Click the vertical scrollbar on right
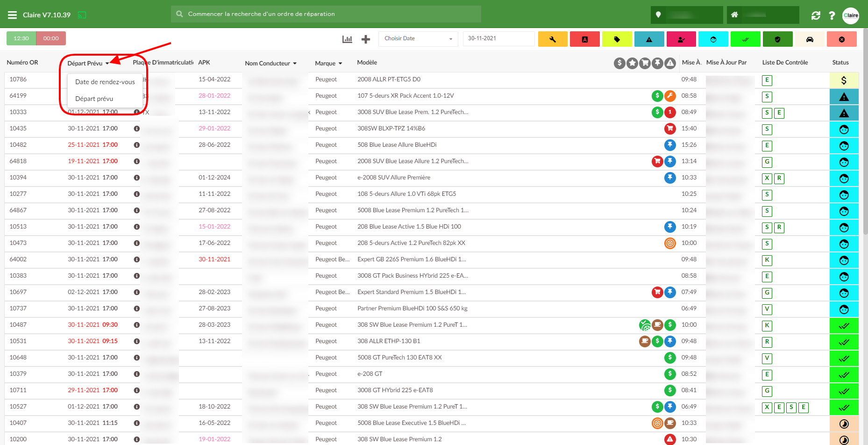868x445 pixels. 865,131
